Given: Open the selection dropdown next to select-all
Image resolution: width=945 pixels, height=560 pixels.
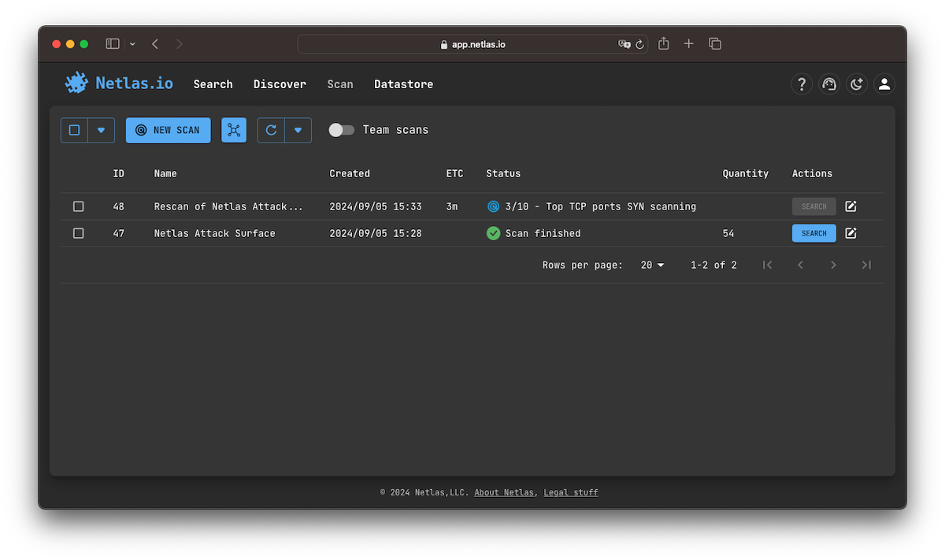Looking at the screenshot, I should point(101,130).
